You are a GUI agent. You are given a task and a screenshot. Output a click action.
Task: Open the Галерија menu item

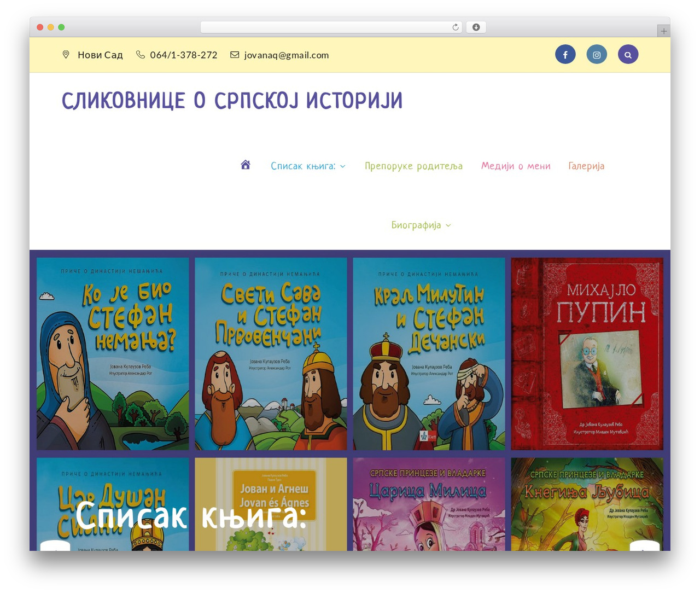(586, 166)
